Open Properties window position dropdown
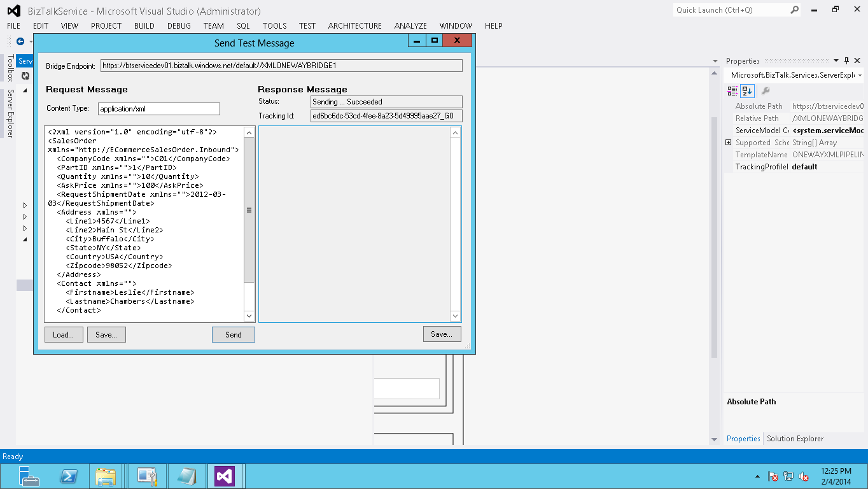Image resolution: width=868 pixels, height=489 pixels. [836, 61]
